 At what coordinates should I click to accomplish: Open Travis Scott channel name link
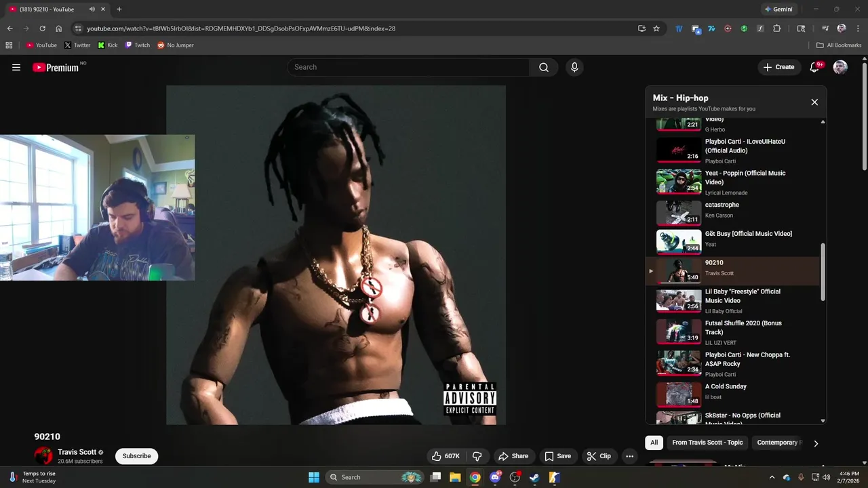(x=77, y=452)
